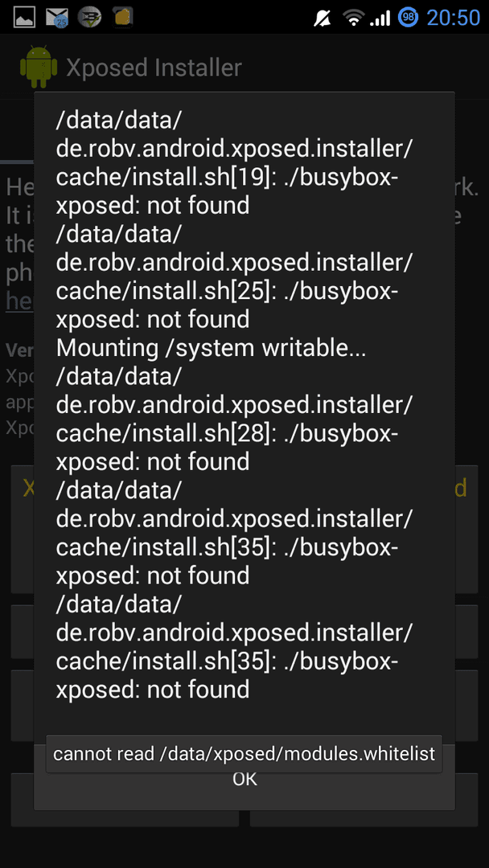
Task: Tap the green Android Xposed Installer icon
Action: 39,67
